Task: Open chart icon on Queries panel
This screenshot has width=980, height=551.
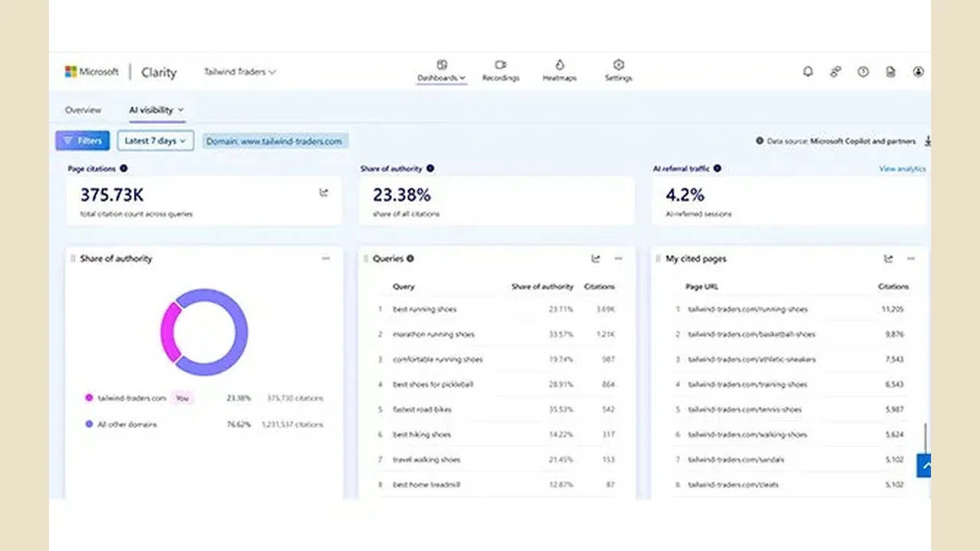Action: 596,259
